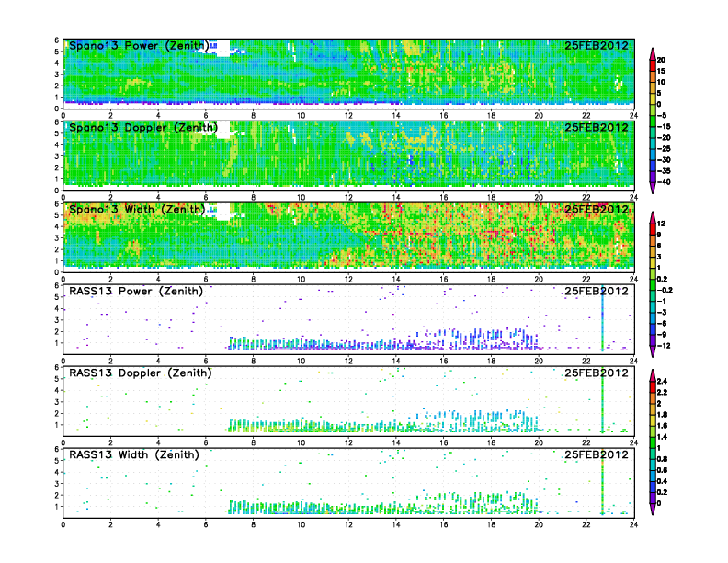Click the '-30' colorbar label
This screenshot has height=563, width=728.
coord(664,160)
